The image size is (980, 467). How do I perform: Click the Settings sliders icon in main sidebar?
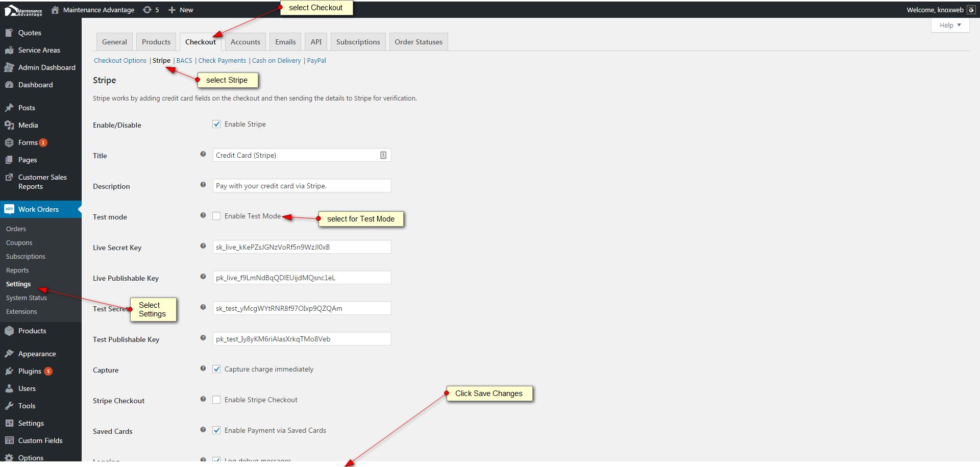point(9,423)
